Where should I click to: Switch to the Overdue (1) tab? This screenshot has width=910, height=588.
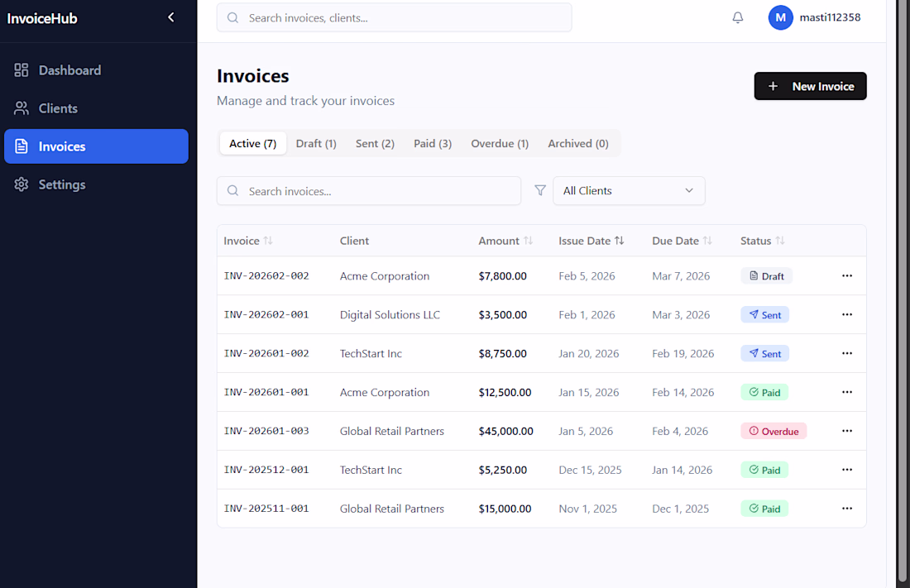(500, 143)
